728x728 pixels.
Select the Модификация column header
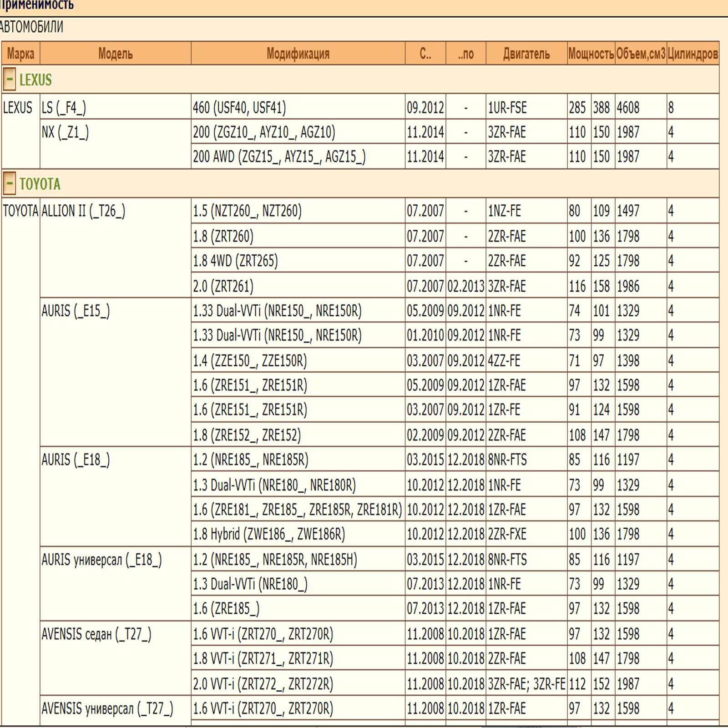pyautogui.click(x=298, y=54)
